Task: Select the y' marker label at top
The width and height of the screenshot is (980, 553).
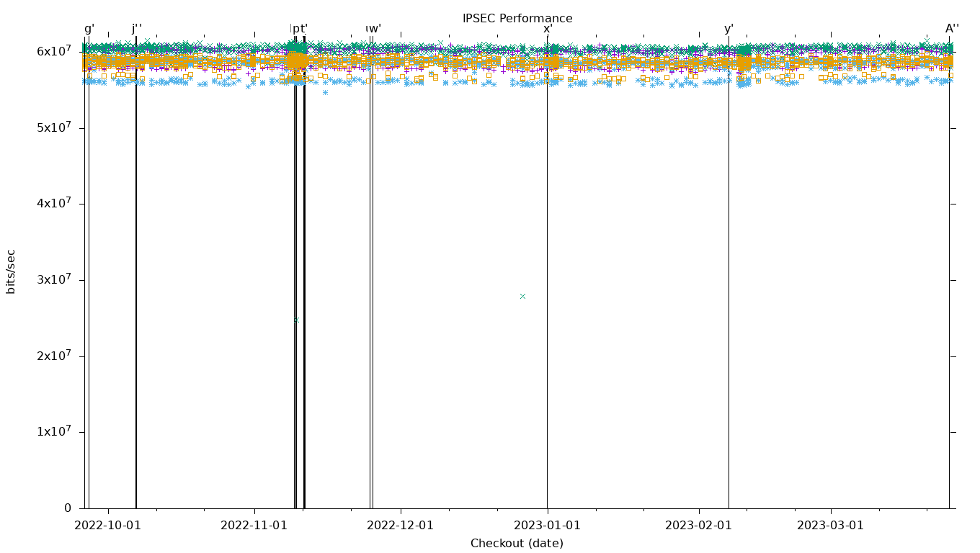Action: pos(729,29)
